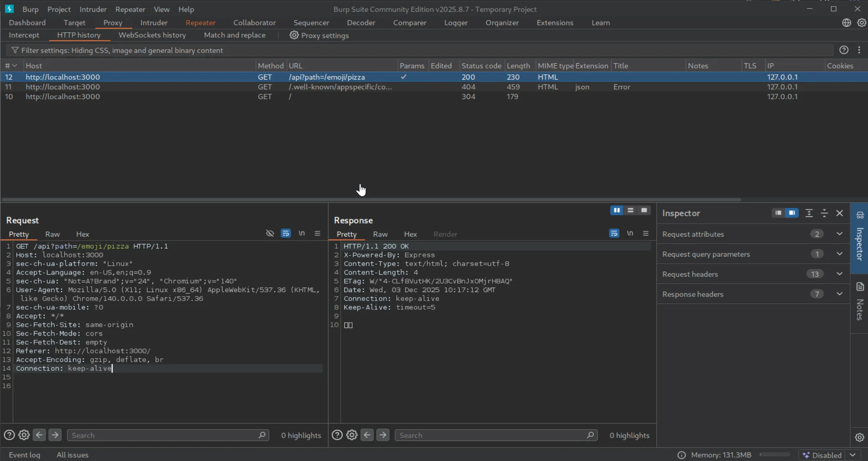The image size is (868, 461).
Task: Expand Request attributes section
Action: (839, 234)
